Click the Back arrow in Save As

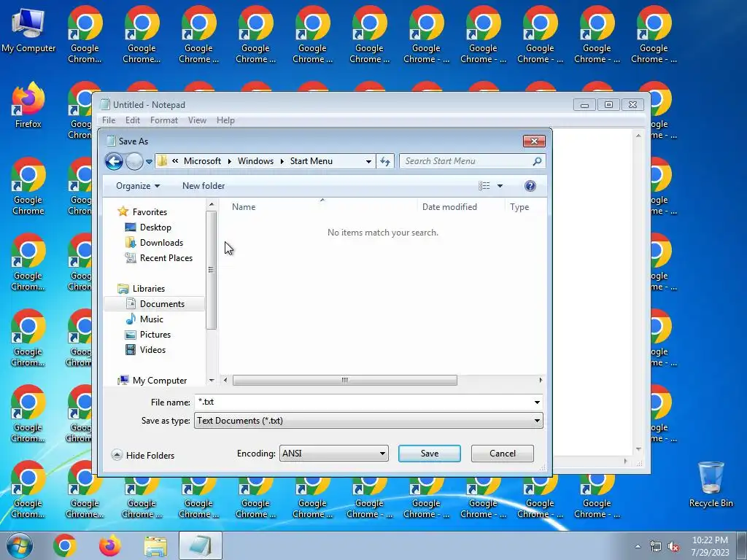coord(114,161)
